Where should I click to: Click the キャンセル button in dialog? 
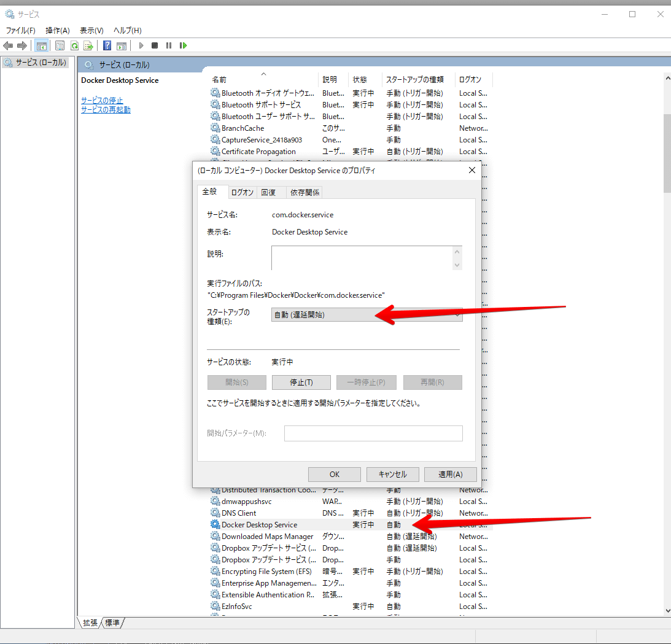pos(392,474)
